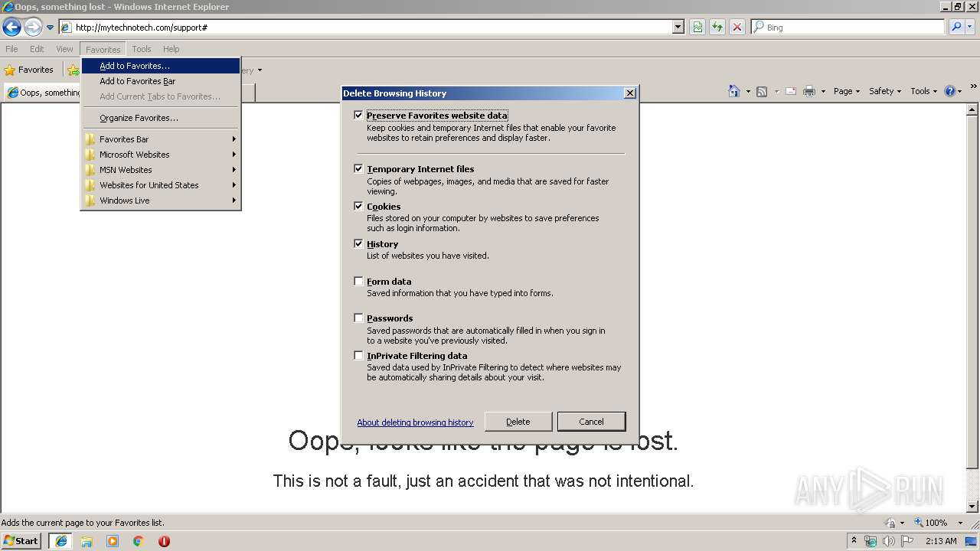Expand the Microsoft Websites folder
Image resolution: width=980 pixels, height=551 pixels.
pos(161,155)
